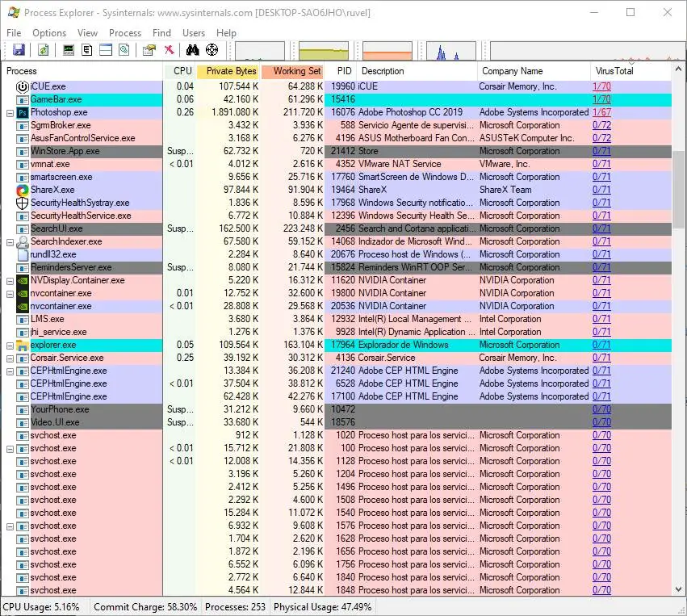
Task: Click the Save toolbar icon
Action: point(19,50)
